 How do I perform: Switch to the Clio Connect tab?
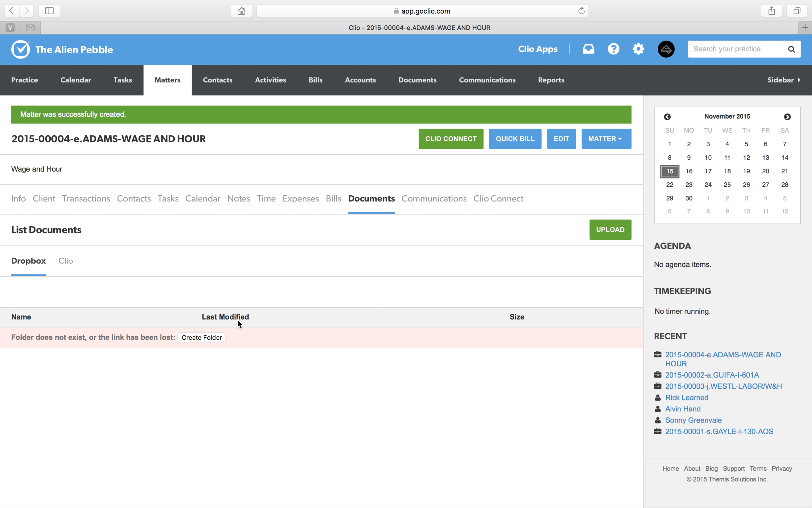498,199
